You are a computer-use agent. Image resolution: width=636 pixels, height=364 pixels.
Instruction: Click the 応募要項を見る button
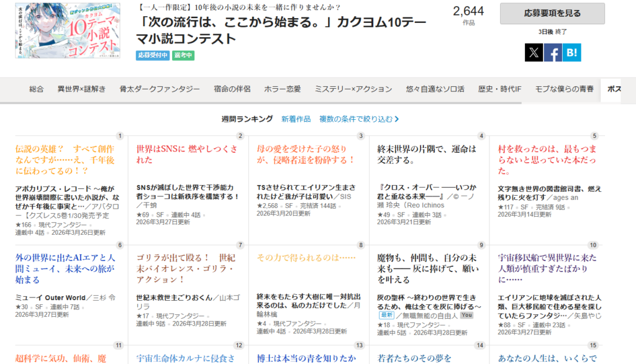(552, 13)
